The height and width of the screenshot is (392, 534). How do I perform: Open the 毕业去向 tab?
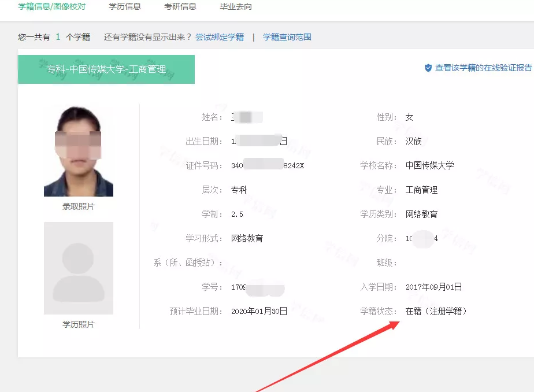point(235,7)
